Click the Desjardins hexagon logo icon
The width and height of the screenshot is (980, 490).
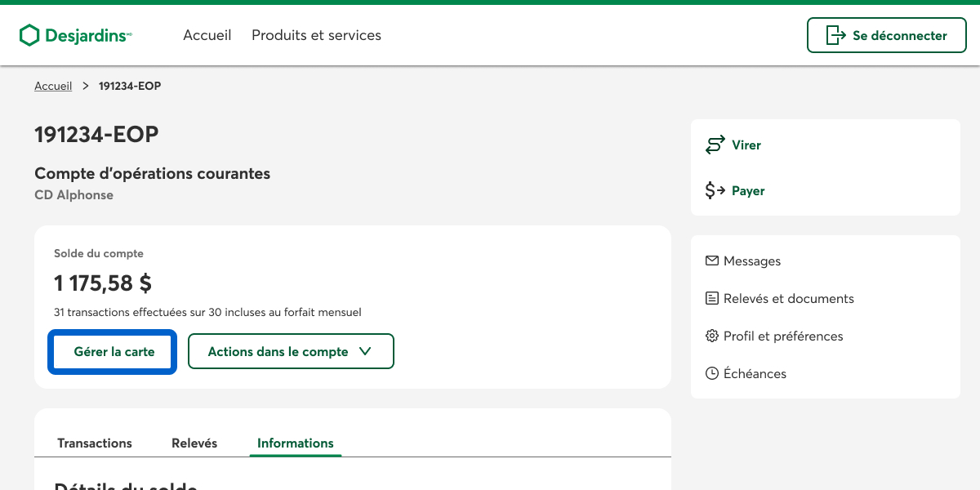coord(29,35)
